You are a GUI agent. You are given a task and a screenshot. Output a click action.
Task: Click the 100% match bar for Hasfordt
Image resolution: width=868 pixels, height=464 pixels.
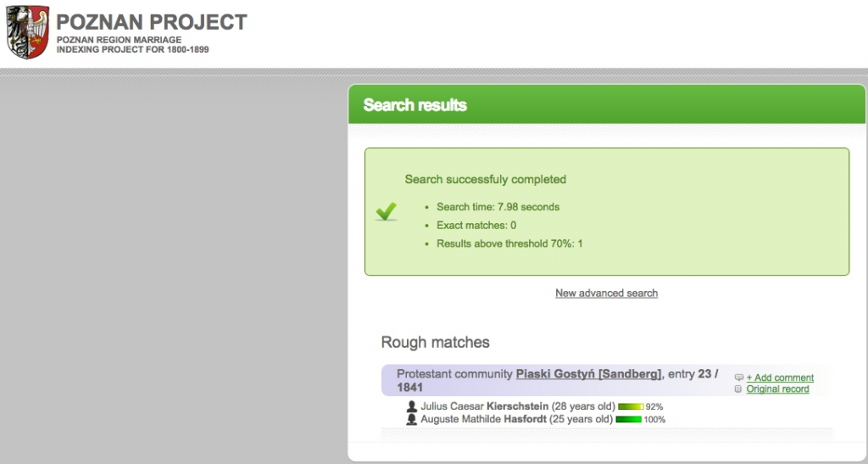[628, 420]
